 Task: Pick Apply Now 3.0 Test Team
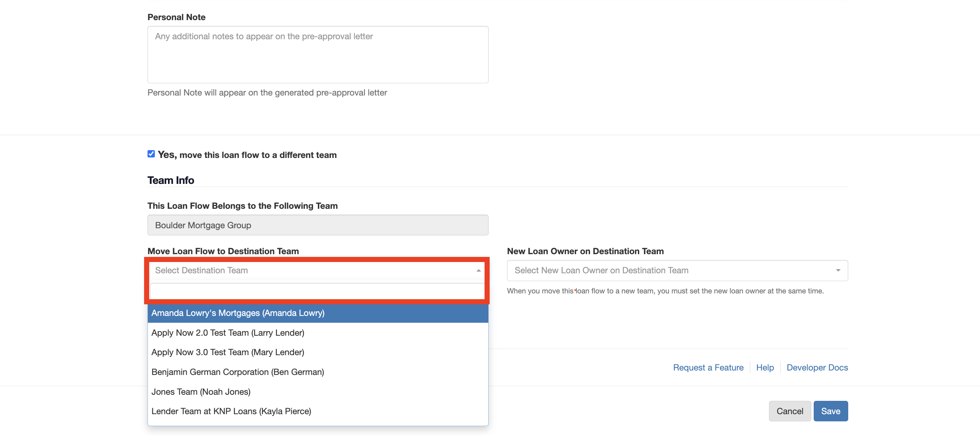pyautogui.click(x=227, y=352)
